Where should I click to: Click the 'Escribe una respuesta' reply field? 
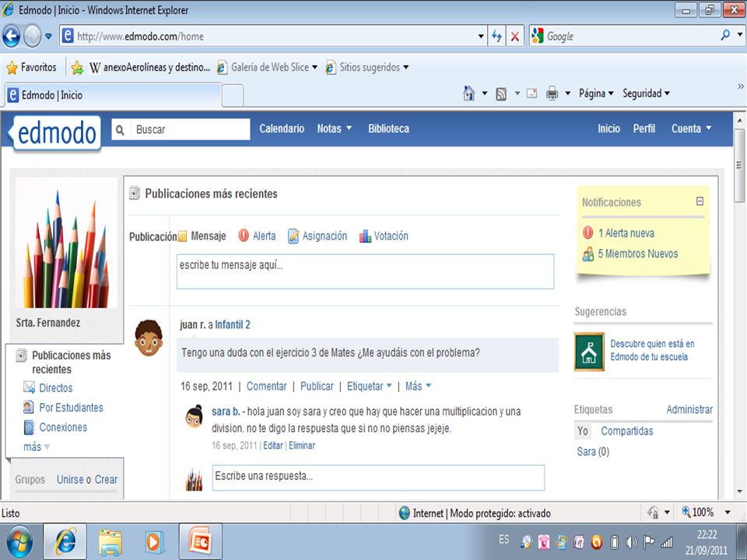click(x=378, y=478)
